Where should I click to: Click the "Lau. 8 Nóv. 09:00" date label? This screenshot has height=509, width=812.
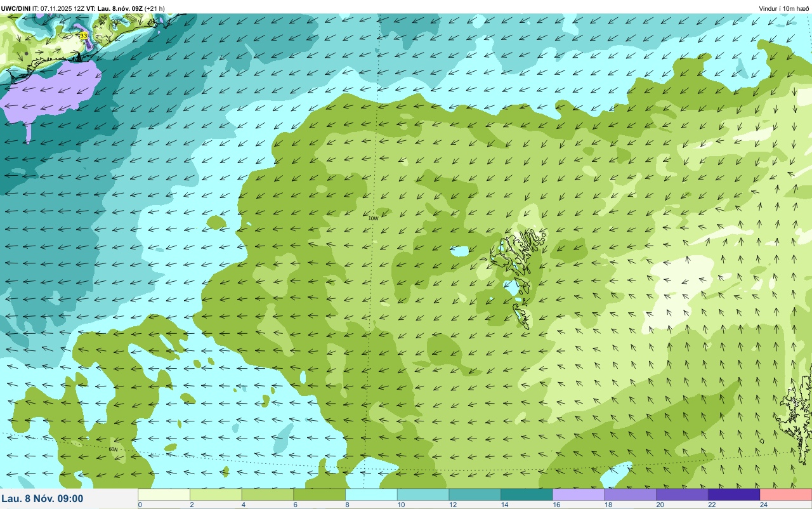pyautogui.click(x=43, y=498)
